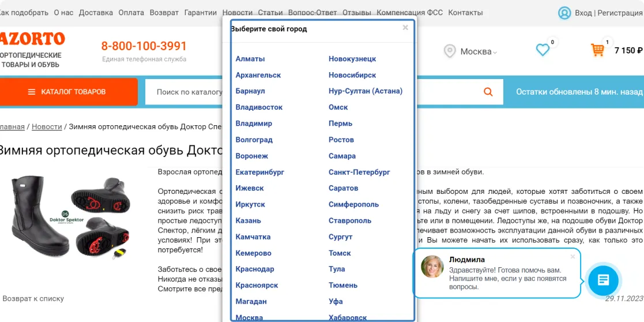644x322 pixels.
Task: Pick Новосибирск in the city list
Action: (x=352, y=75)
